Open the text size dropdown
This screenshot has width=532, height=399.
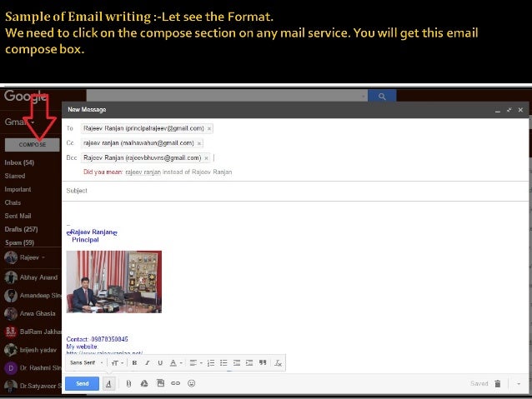pyautogui.click(x=117, y=362)
